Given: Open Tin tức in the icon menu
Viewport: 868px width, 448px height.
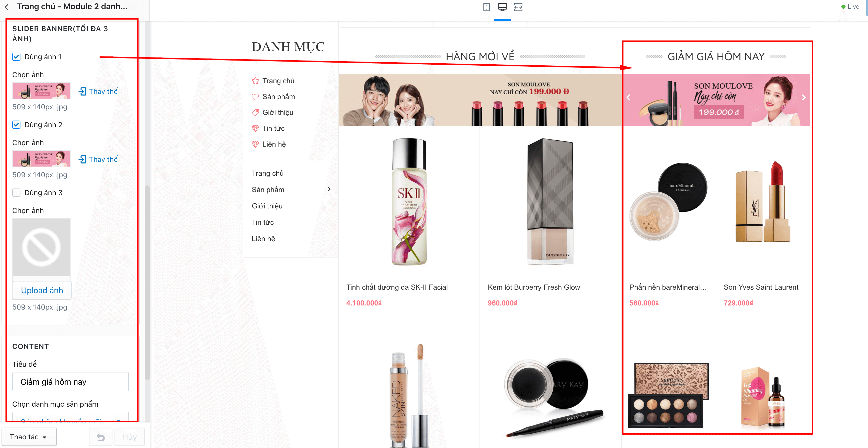Looking at the screenshot, I should point(273,128).
